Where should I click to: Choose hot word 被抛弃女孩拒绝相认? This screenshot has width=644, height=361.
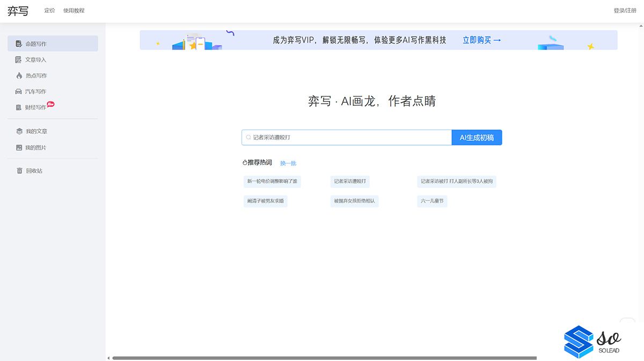tap(355, 201)
